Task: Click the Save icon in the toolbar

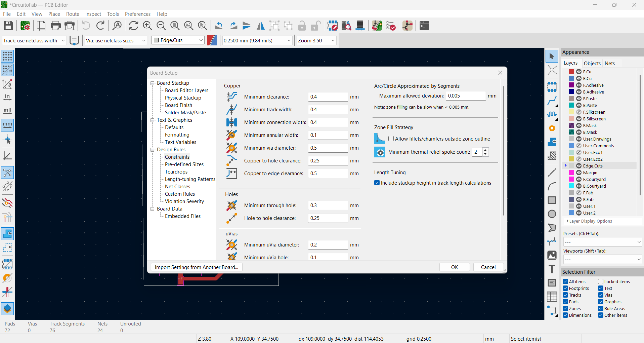Action: coord(8,26)
